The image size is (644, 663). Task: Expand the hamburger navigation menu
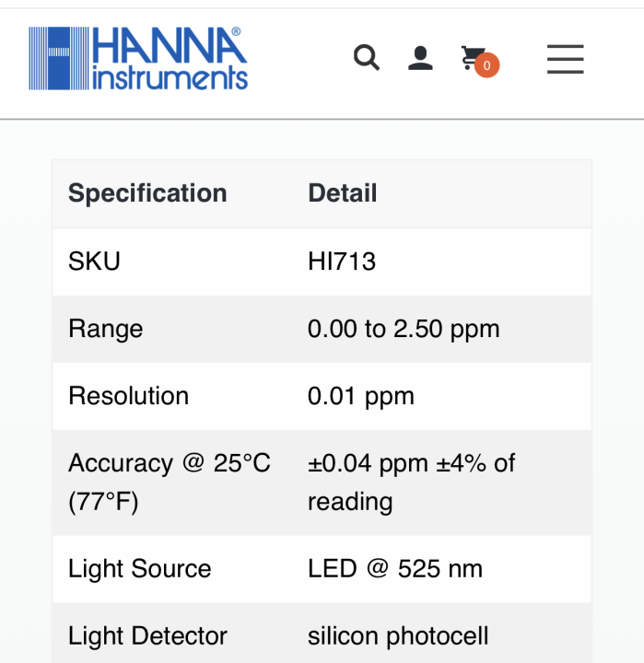click(565, 59)
